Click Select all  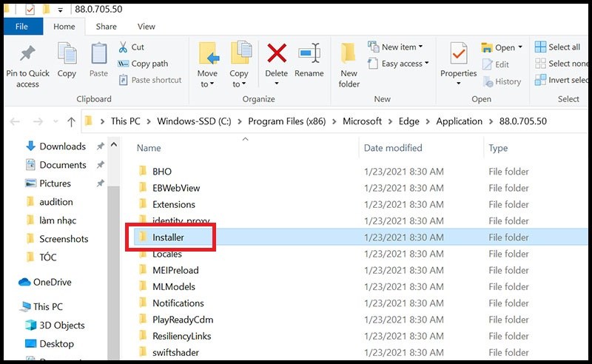coord(558,47)
